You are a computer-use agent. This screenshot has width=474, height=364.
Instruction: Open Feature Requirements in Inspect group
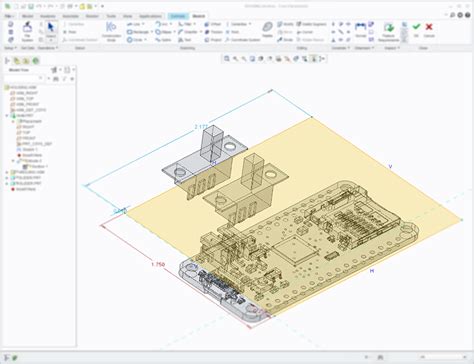tap(388, 32)
